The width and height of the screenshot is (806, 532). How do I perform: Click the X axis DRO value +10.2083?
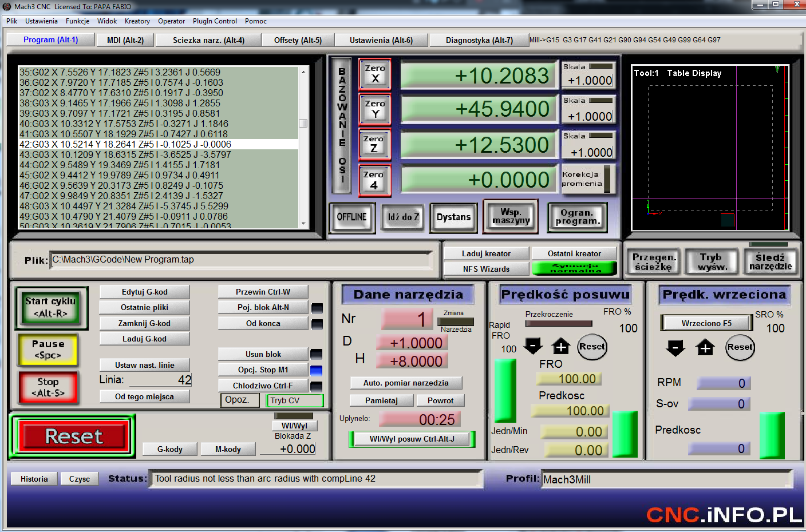coord(478,76)
